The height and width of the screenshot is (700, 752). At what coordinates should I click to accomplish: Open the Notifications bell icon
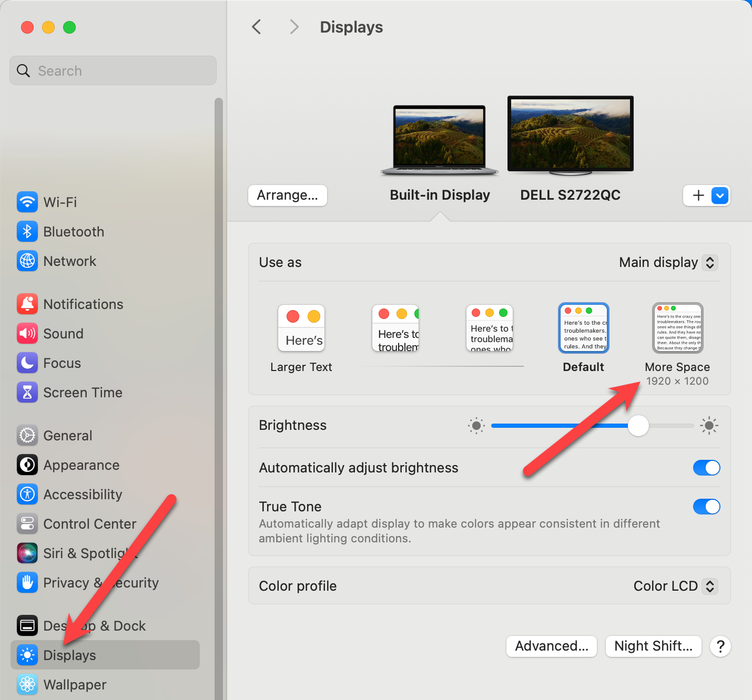point(27,304)
